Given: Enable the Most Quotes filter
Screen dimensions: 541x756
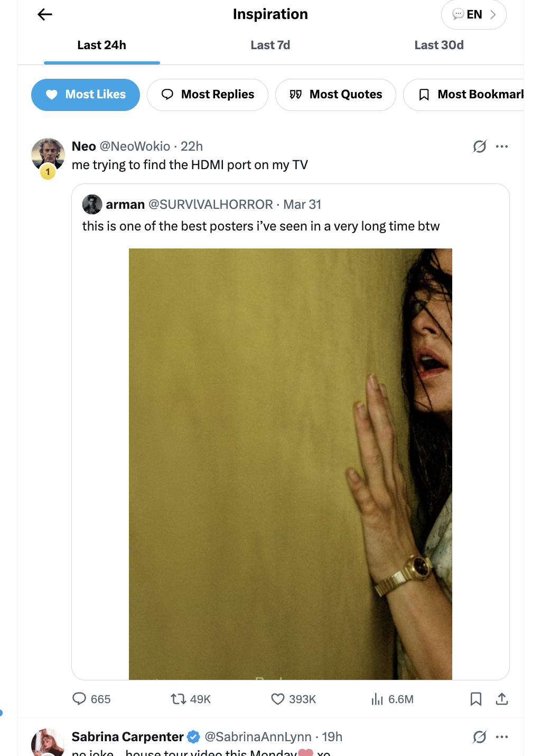Looking at the screenshot, I should pyautogui.click(x=335, y=95).
